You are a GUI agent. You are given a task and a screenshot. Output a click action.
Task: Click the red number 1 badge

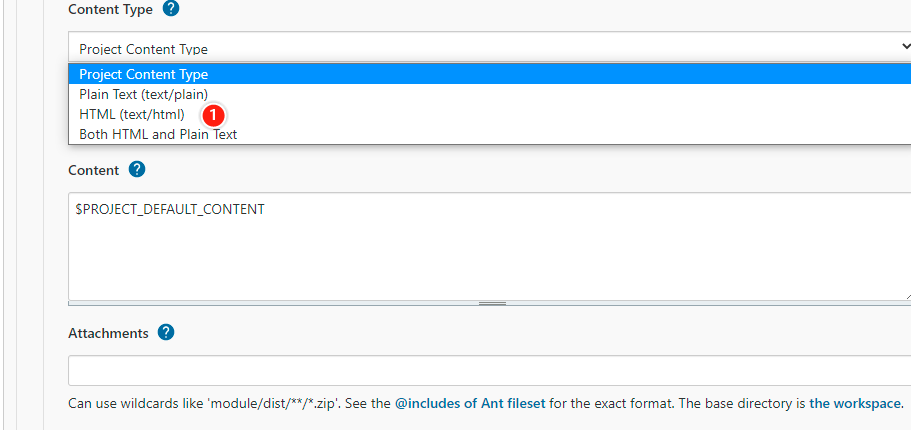(214, 115)
